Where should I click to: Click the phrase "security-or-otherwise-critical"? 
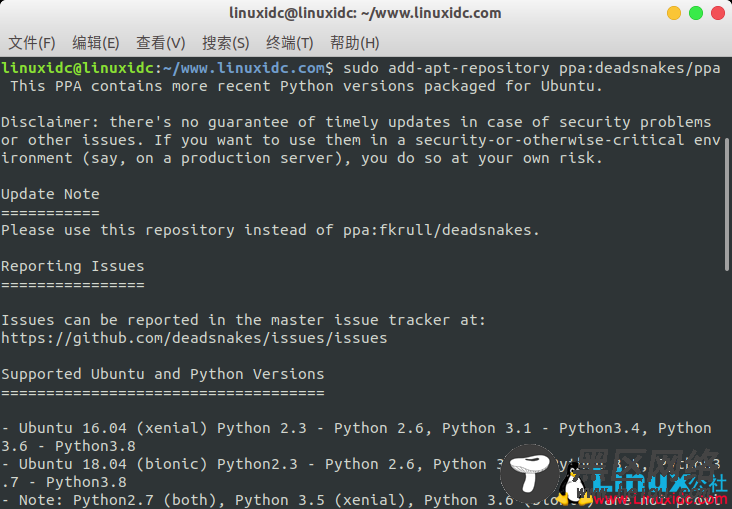tap(550, 140)
